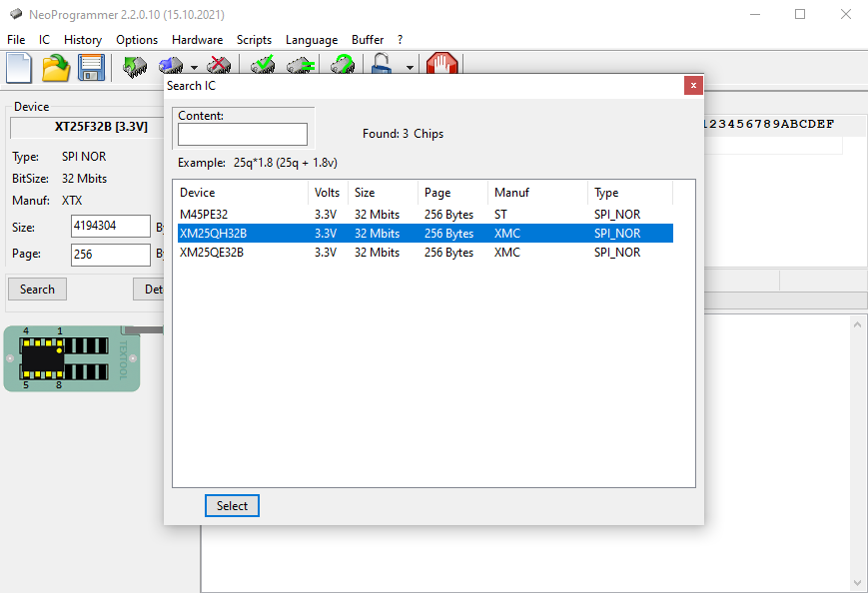
Task: Select the M45PE32 row in the list
Action: [x=426, y=215]
